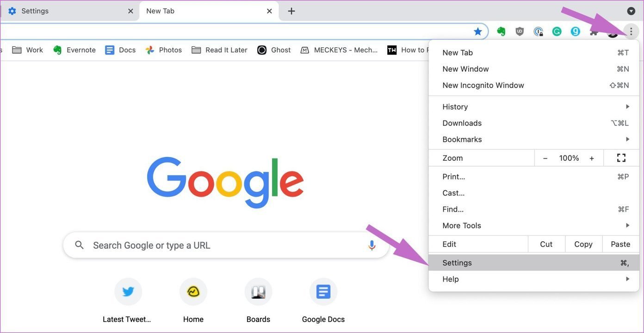Select Print… from the menu
The image size is (644, 333).
pos(534,177)
